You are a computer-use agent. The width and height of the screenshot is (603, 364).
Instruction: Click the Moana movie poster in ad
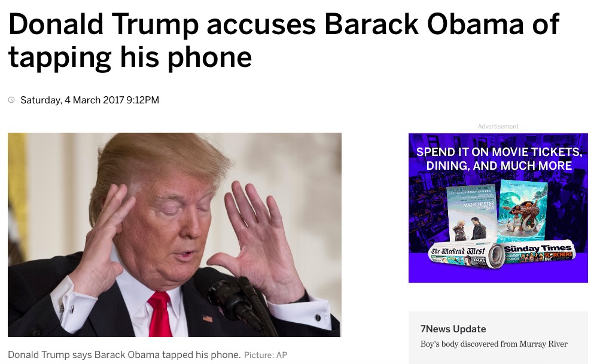(522, 212)
